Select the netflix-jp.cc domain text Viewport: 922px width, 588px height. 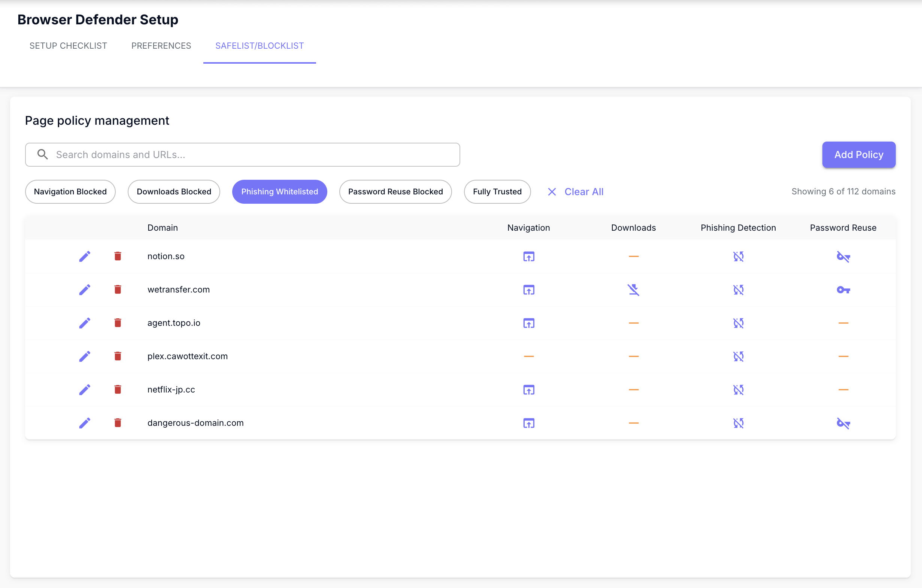pyautogui.click(x=171, y=390)
